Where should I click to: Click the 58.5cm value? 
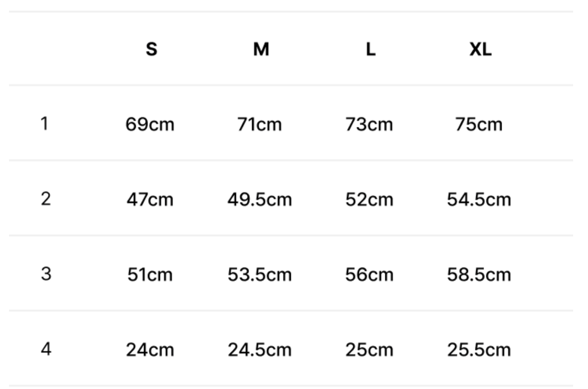click(479, 275)
